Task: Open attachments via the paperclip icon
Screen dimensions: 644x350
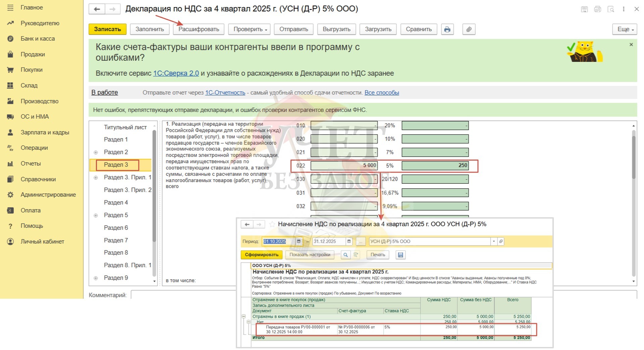Action: [469, 30]
